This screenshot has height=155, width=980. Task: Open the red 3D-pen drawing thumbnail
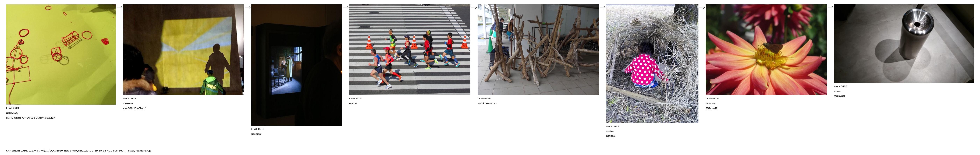coord(61,54)
